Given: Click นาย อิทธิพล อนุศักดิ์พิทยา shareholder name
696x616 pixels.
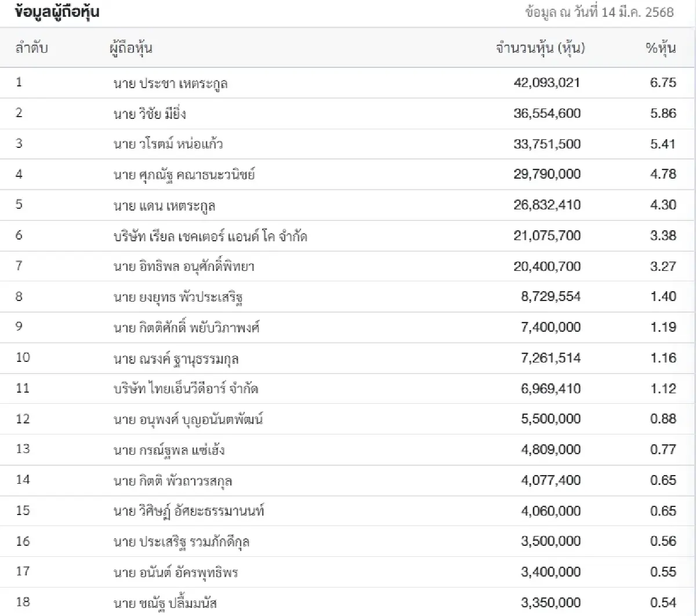Looking at the screenshot, I should coord(184,267).
